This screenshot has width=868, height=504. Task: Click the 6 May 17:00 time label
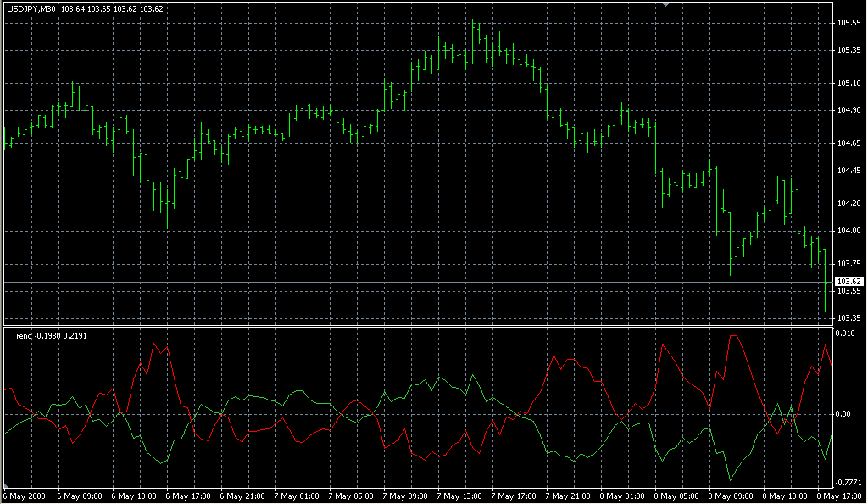(187, 496)
